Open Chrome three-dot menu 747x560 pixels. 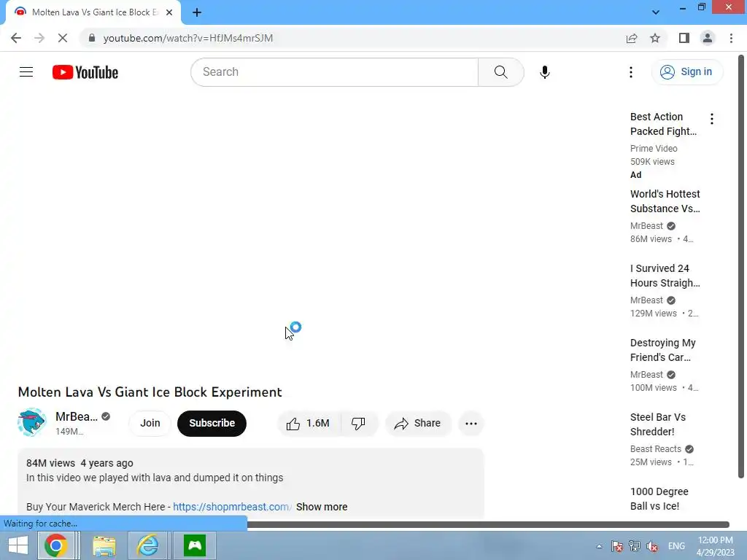tap(731, 38)
